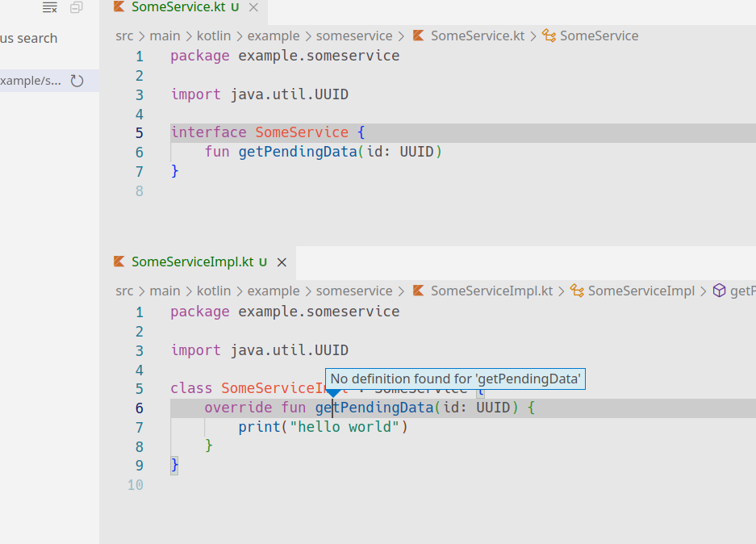Click 'SomeService' interface name on line 5
This screenshot has height=544, width=756.
pyautogui.click(x=302, y=132)
